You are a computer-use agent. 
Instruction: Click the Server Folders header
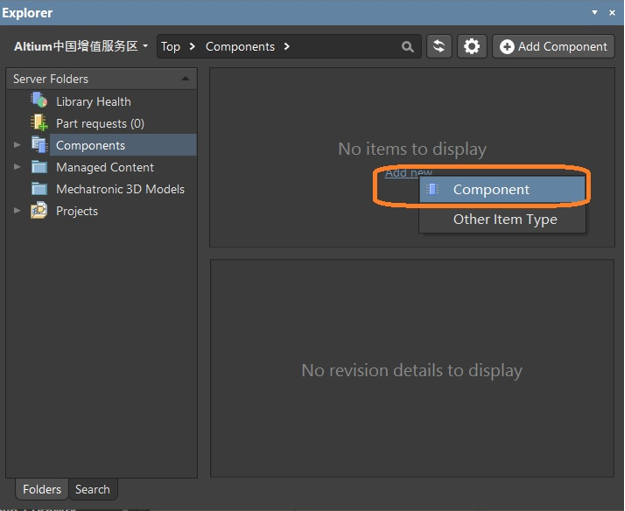point(101,79)
